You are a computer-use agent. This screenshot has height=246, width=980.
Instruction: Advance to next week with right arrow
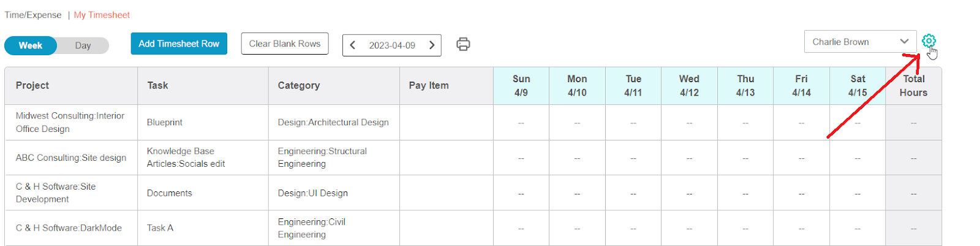point(432,45)
